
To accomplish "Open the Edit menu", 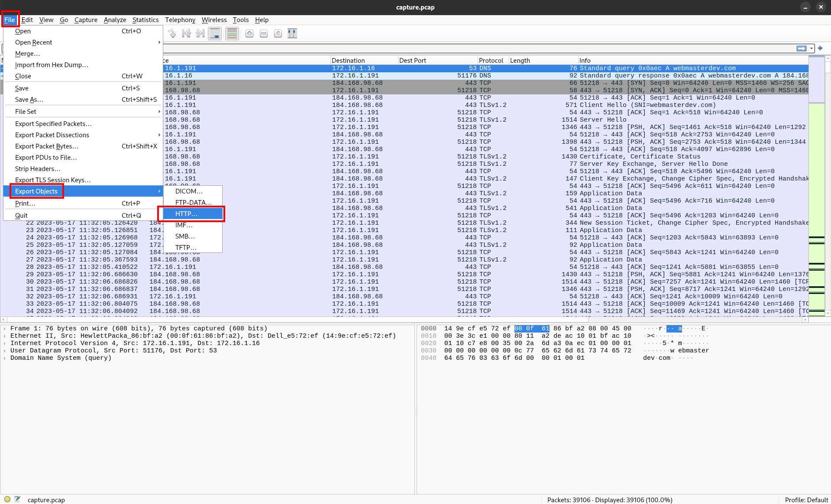I will [x=27, y=19].
